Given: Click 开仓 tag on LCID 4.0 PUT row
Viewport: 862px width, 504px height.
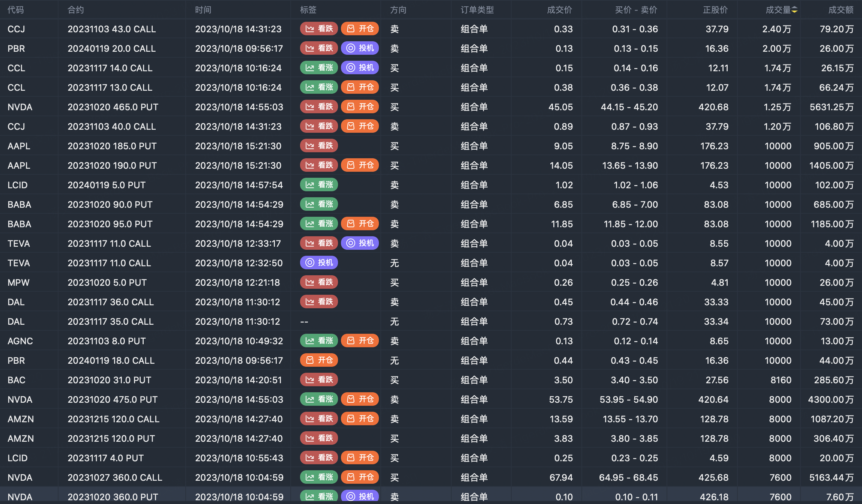Looking at the screenshot, I should (x=360, y=458).
